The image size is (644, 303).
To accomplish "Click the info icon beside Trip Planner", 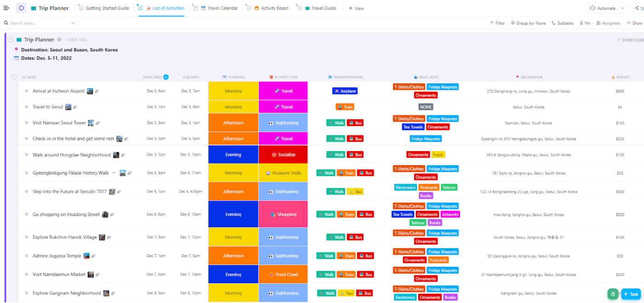I will 59,40.
